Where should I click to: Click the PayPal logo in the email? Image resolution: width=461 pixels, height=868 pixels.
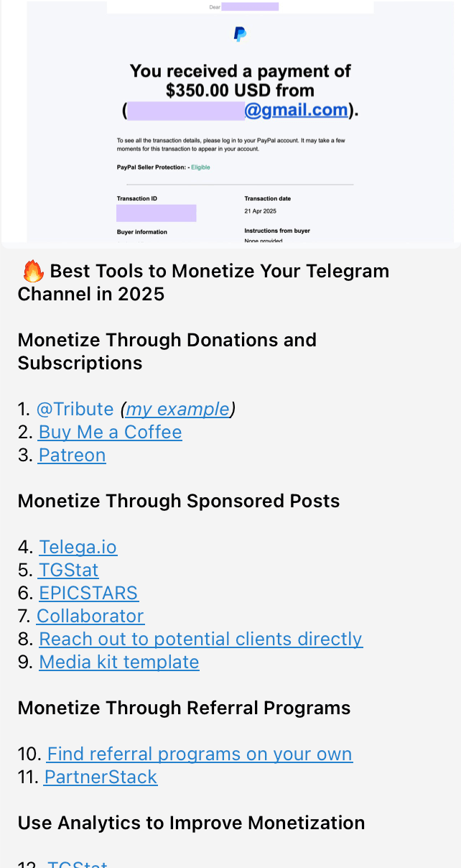click(x=240, y=34)
